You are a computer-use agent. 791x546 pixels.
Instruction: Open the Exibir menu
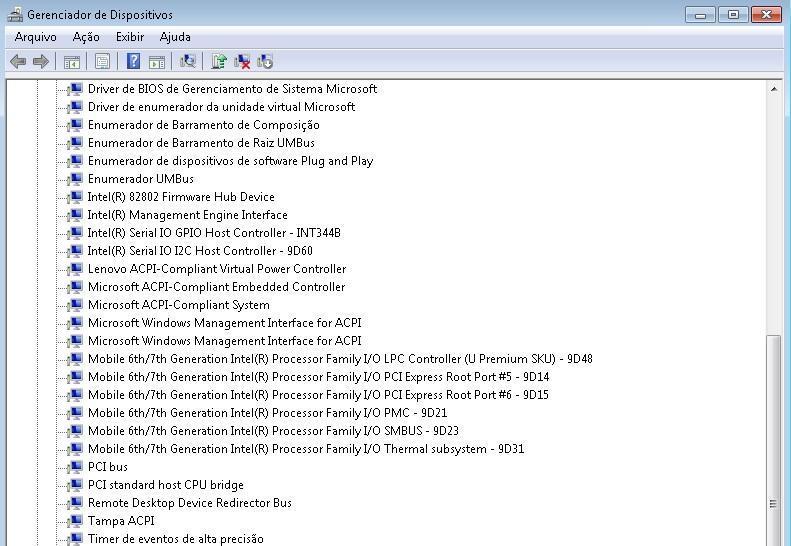pyautogui.click(x=130, y=37)
